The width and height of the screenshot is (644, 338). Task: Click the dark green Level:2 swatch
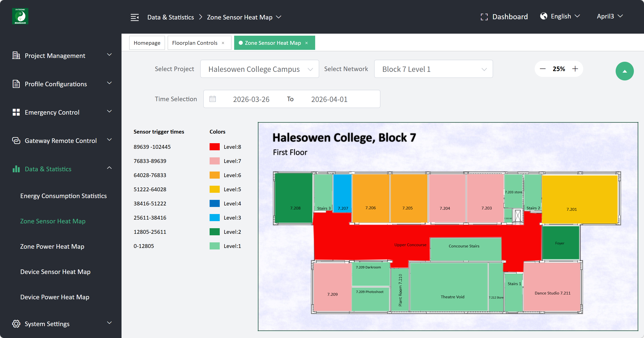point(215,232)
